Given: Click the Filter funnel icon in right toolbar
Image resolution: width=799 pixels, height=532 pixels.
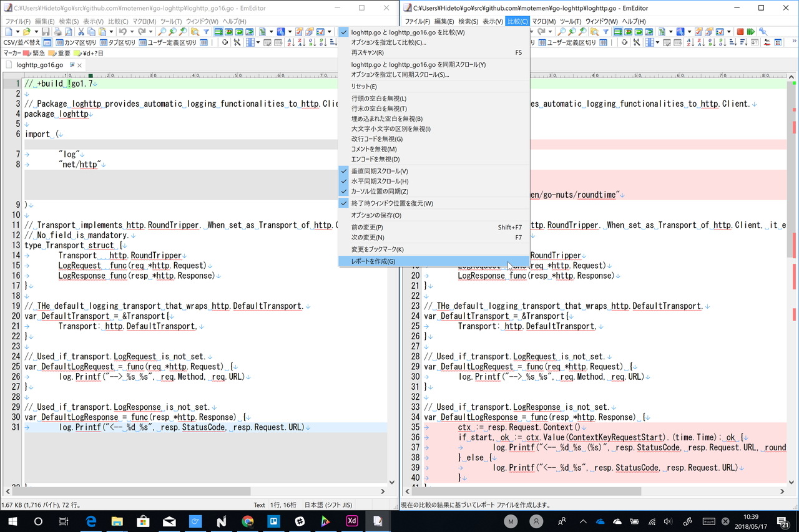Looking at the screenshot, I should tap(605, 32).
